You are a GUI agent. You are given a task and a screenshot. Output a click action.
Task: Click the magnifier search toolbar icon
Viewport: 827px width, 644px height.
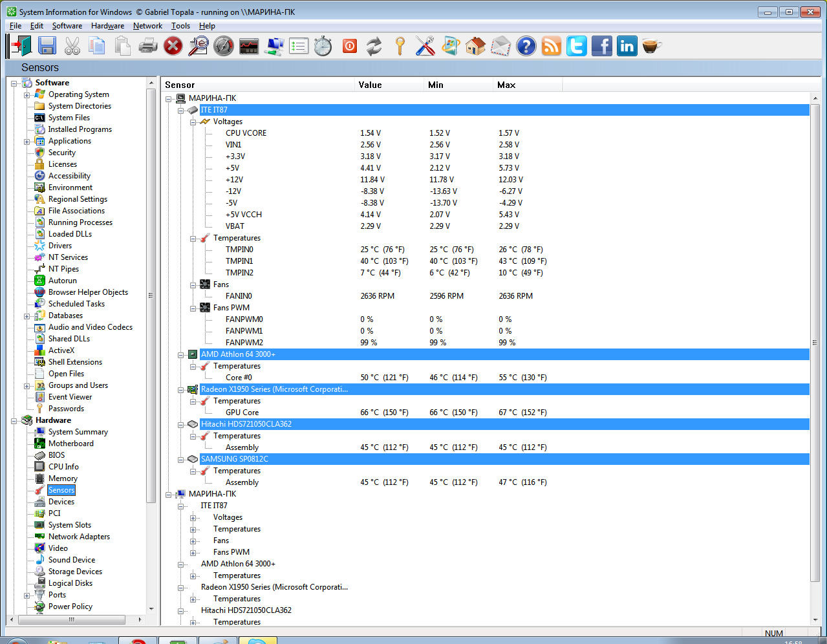tap(198, 46)
